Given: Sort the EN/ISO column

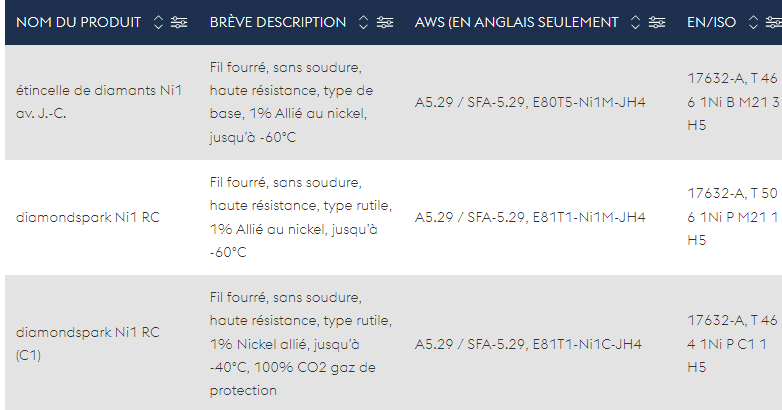Looking at the screenshot, I should pos(753,22).
